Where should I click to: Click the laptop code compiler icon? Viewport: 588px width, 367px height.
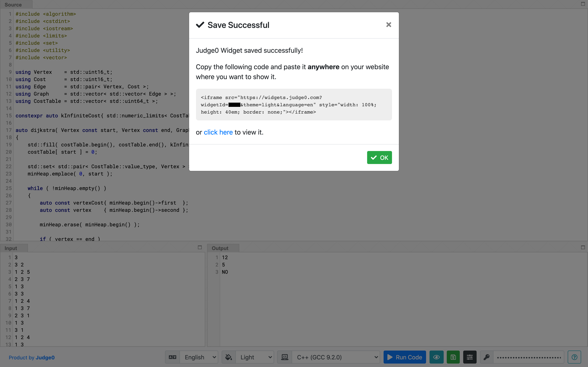[284, 357]
